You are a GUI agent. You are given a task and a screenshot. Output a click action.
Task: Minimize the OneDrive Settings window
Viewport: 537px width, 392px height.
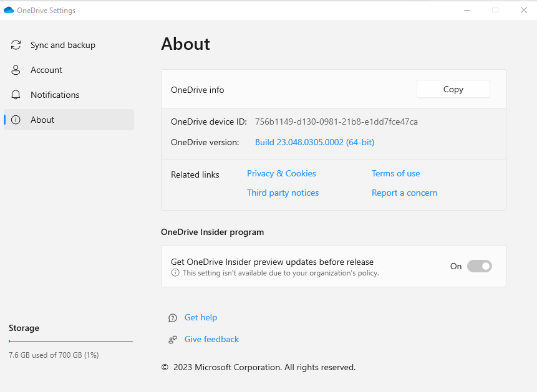pos(467,10)
